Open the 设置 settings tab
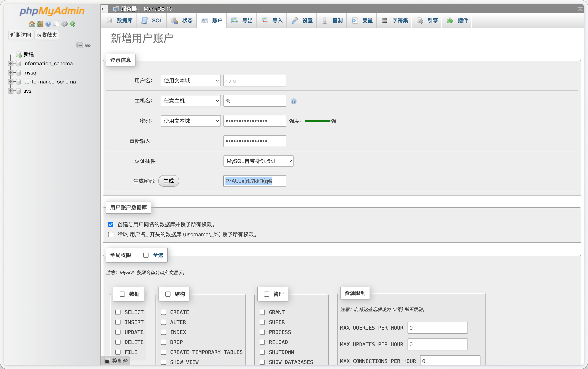The width and height of the screenshot is (588, 369). (302, 21)
